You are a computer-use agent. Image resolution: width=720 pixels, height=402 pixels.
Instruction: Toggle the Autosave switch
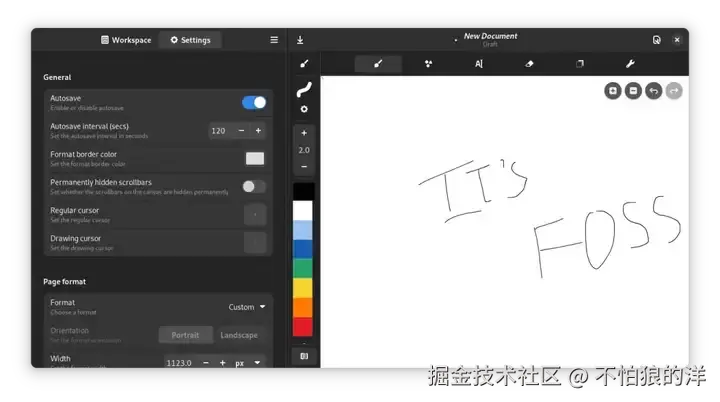click(254, 102)
